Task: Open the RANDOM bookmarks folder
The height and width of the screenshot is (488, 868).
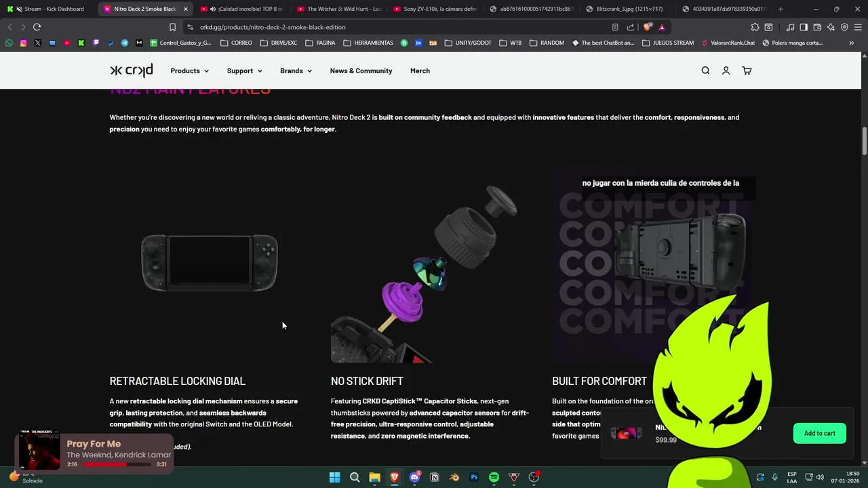Action: (x=547, y=43)
